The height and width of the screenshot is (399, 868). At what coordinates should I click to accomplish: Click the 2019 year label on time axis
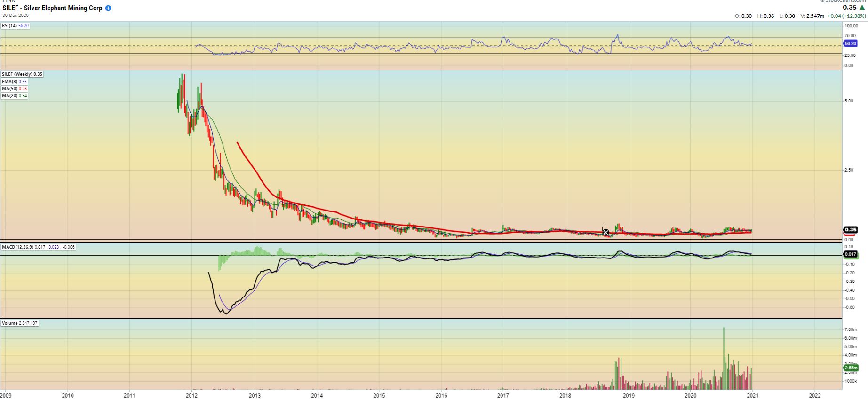(629, 396)
